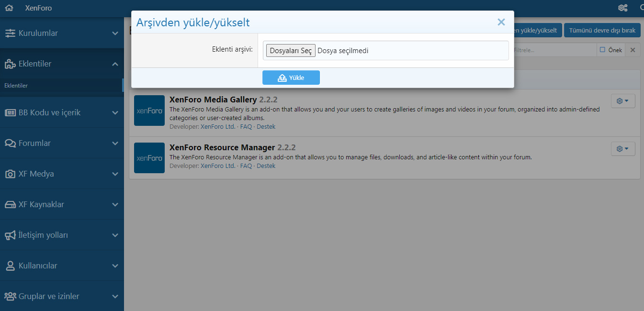The image size is (644, 311).
Task: Click the Forumlar chat bubbles icon
Action: click(10, 144)
